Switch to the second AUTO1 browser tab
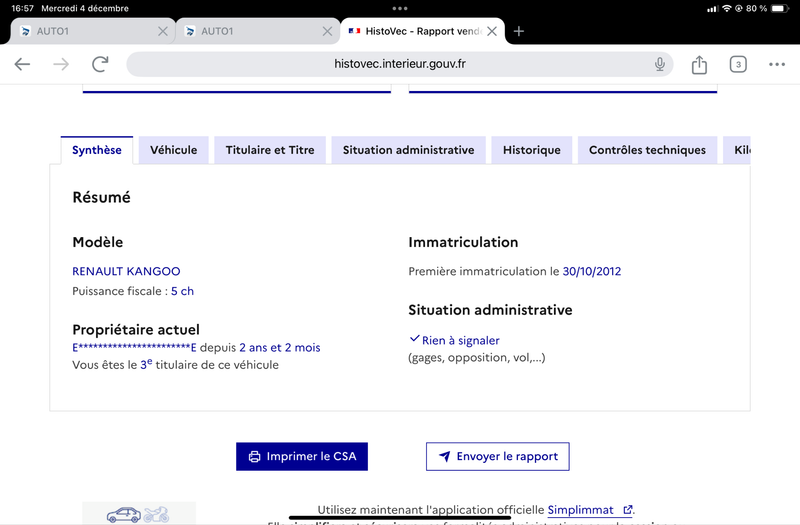800x525 pixels. pos(258,31)
